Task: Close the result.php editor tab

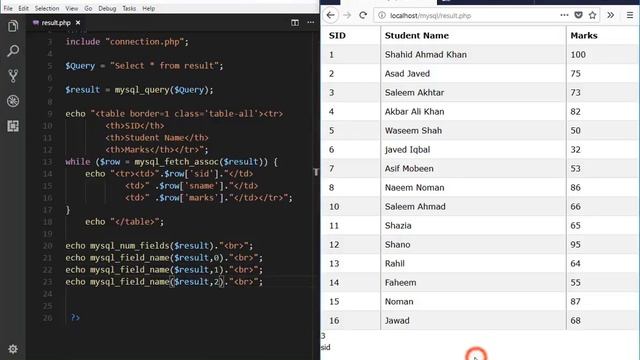Action: [78, 23]
